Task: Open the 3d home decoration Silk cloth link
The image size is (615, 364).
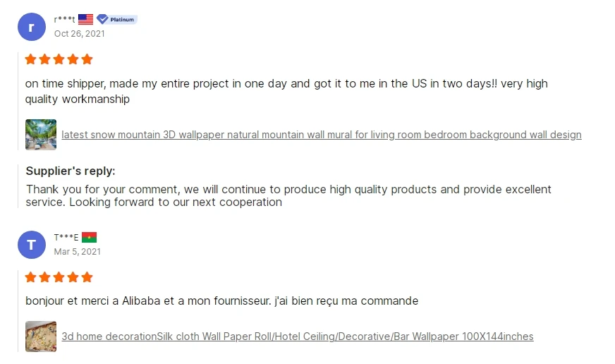Action: pos(297,336)
